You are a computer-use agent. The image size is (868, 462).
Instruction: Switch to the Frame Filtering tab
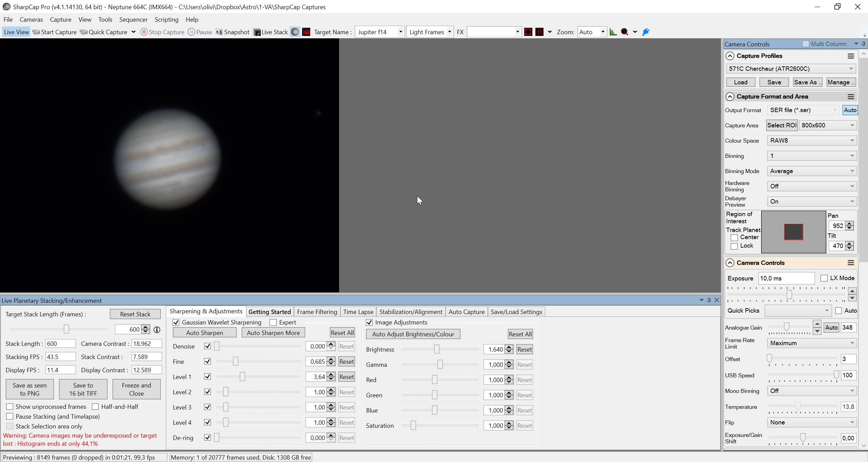(317, 312)
